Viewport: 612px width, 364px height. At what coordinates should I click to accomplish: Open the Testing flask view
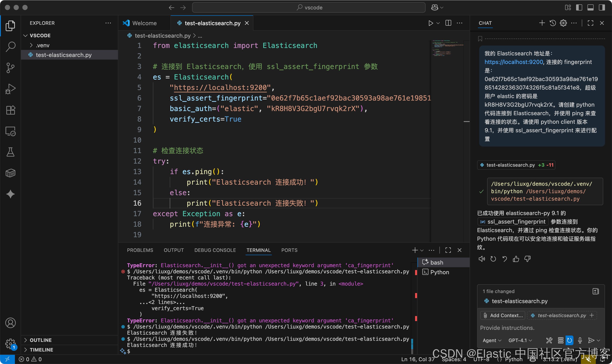[x=10, y=152]
